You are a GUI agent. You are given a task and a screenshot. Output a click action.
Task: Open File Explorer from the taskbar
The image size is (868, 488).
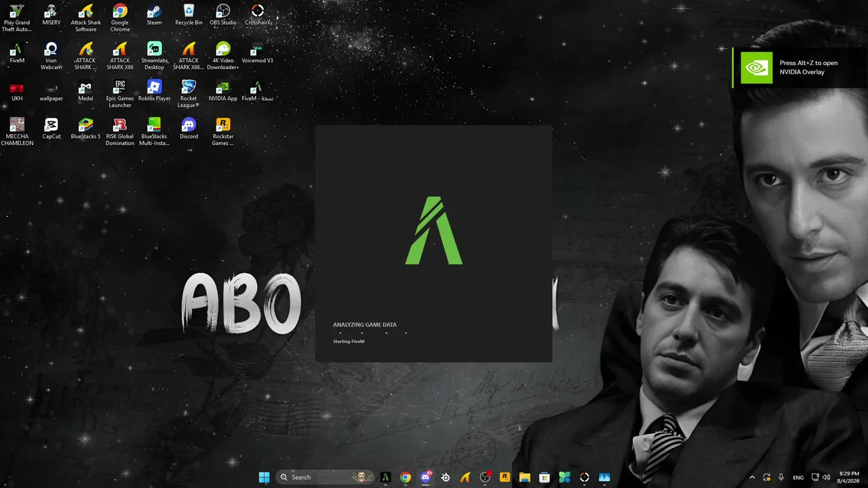(525, 477)
